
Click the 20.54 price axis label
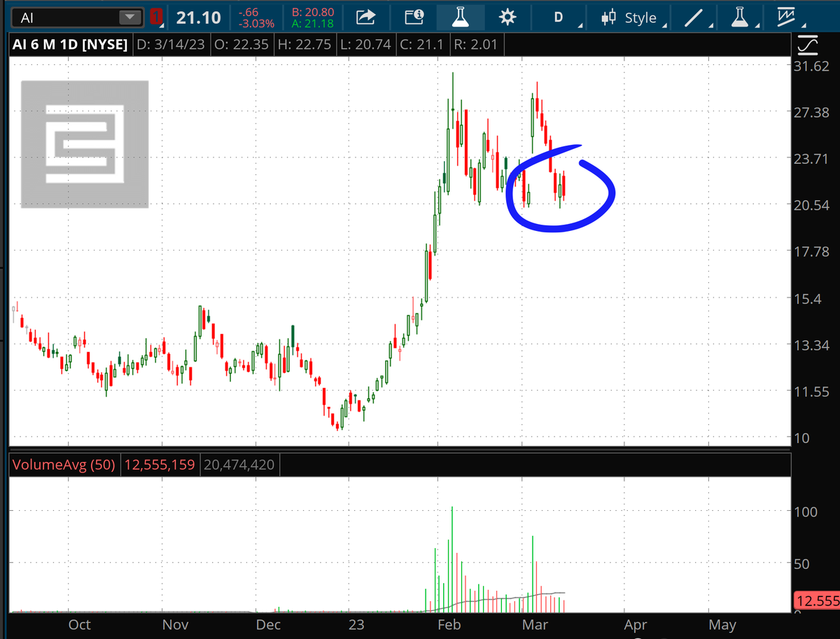(x=812, y=205)
